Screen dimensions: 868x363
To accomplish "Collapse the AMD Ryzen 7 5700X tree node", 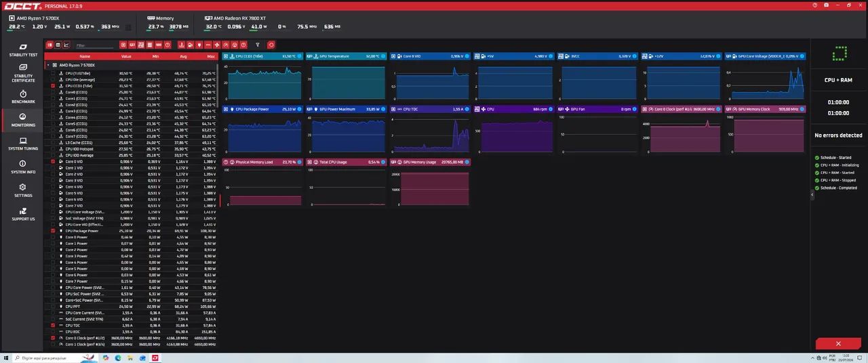I will pyautogui.click(x=47, y=65).
